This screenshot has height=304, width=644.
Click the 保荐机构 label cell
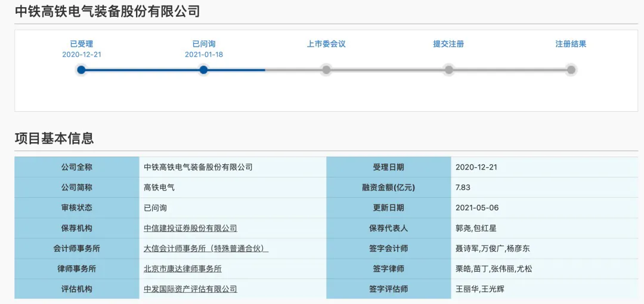77,228
